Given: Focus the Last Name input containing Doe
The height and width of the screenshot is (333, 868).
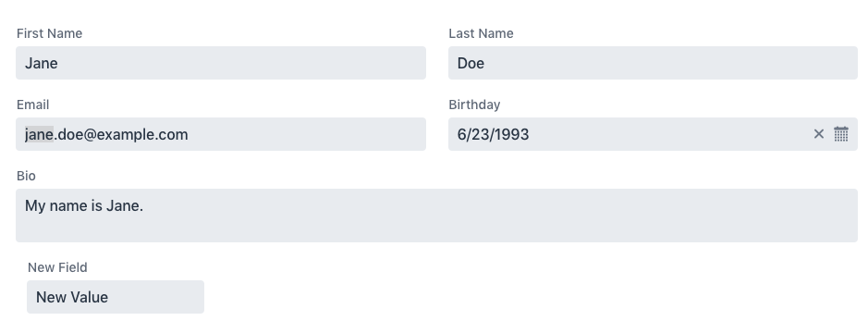Looking at the screenshot, I should [x=653, y=63].
